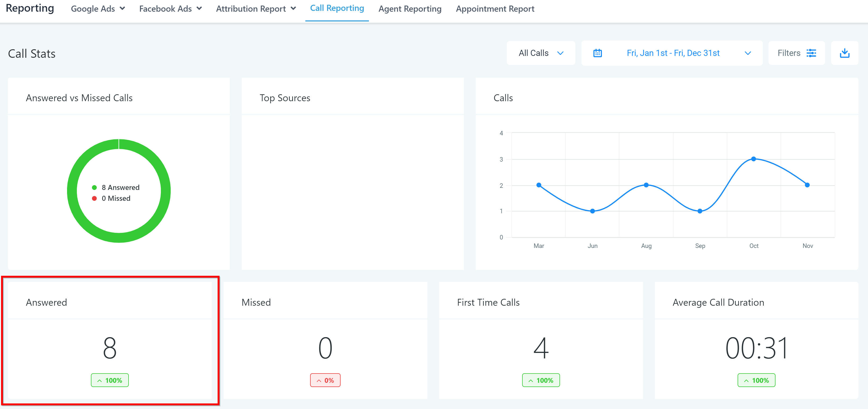
Task: Click the 100% badge under First Time Calls
Action: [541, 380]
